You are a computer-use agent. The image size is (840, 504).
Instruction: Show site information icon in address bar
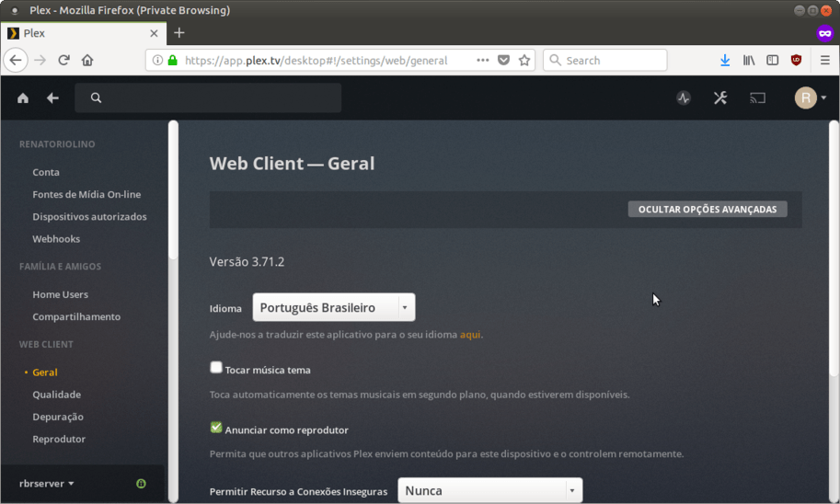[157, 60]
